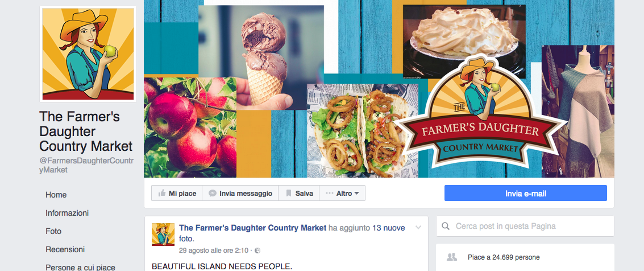
Task: Expand the post options chevron
Action: (418, 227)
